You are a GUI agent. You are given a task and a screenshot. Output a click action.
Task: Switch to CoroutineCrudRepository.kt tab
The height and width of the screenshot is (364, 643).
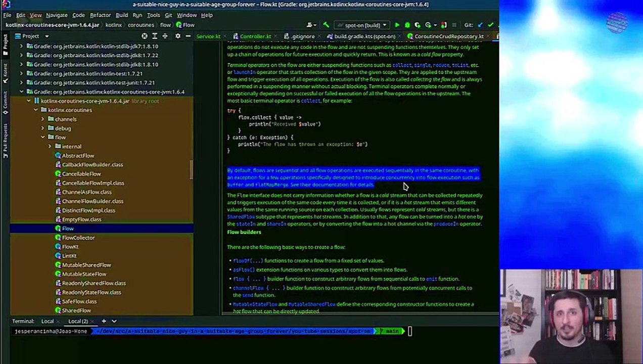449,36
